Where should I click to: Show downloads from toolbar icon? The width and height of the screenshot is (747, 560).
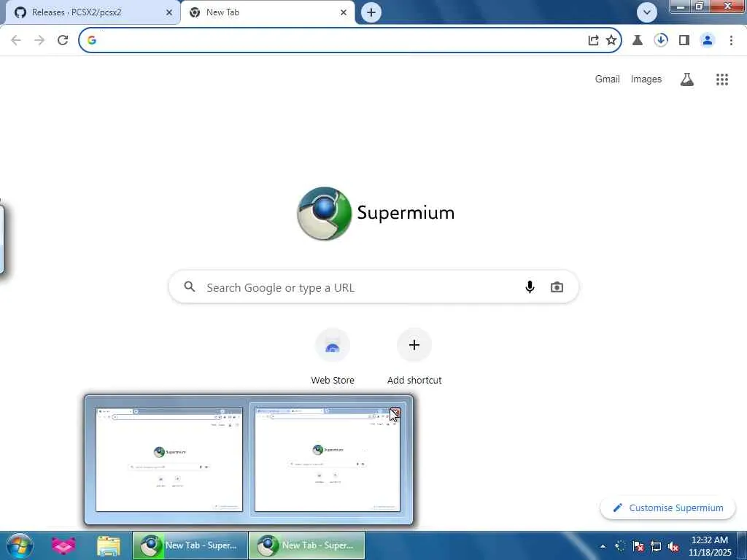[661, 40]
